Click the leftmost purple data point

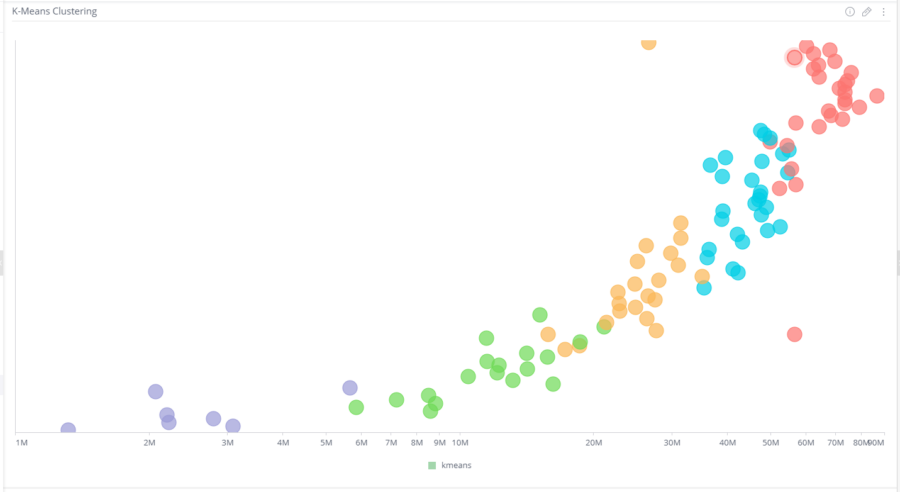point(68,430)
